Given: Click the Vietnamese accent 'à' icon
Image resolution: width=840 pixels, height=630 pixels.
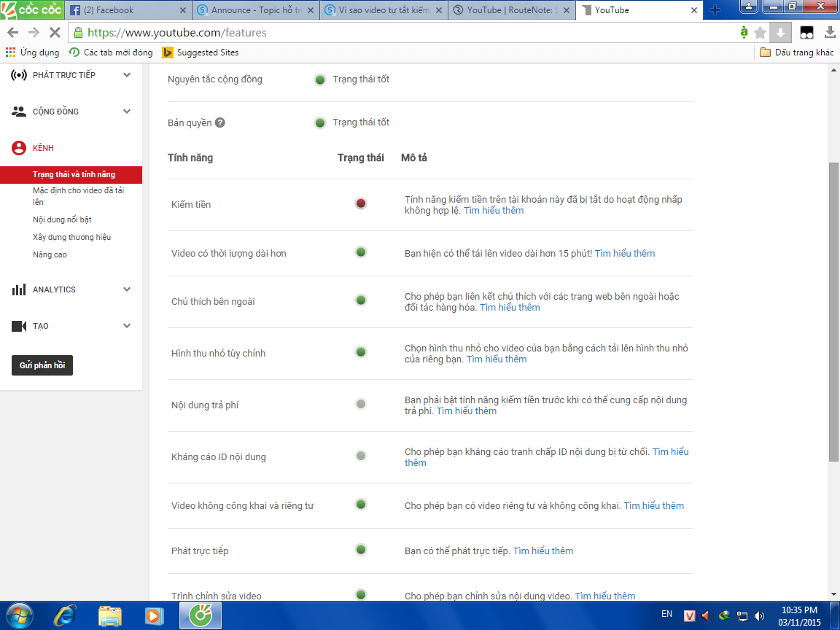Looking at the screenshot, I should coord(744,32).
